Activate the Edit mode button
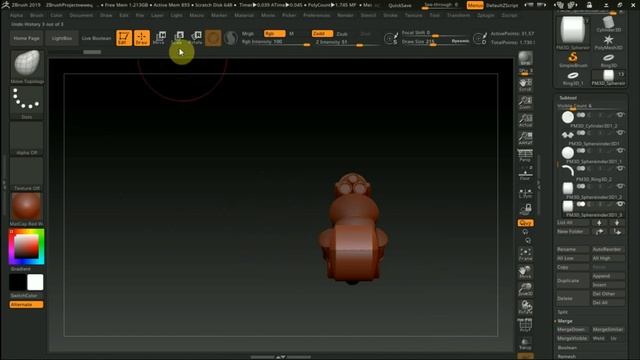Viewport: 640px width, 360px height. 124,38
